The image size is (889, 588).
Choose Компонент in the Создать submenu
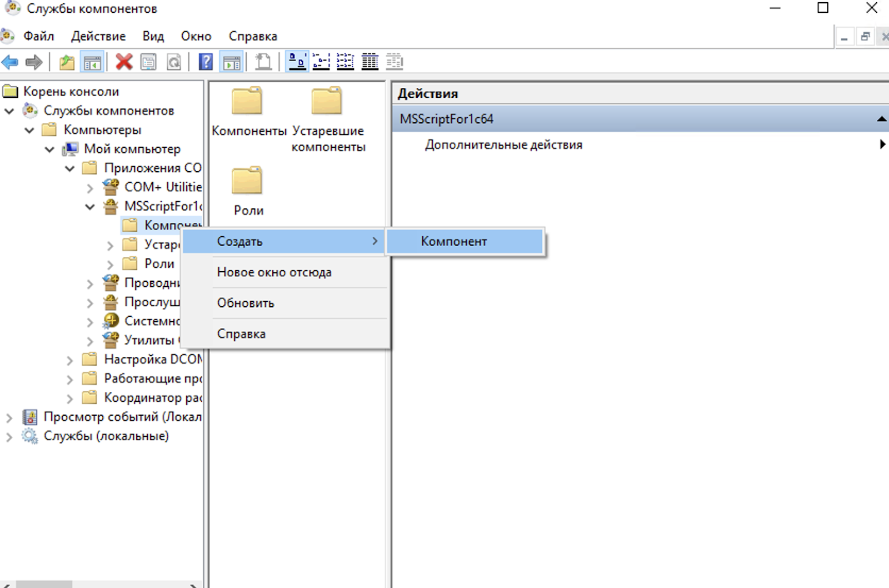tap(454, 242)
